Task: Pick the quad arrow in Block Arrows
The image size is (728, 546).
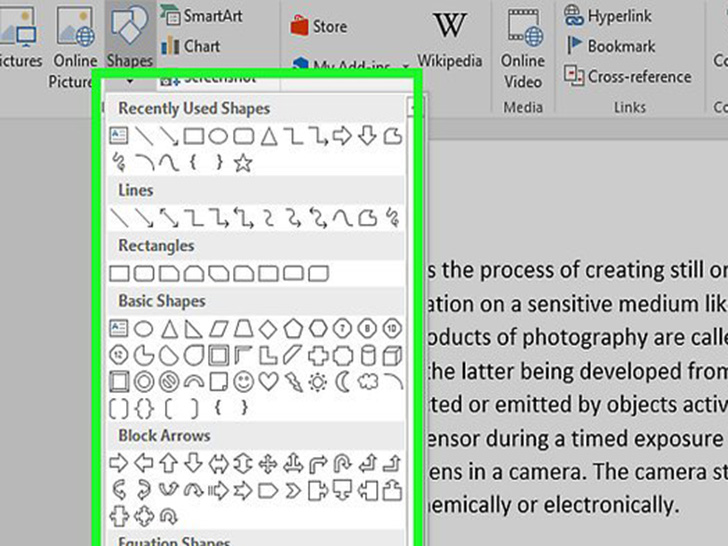Action: (x=268, y=463)
